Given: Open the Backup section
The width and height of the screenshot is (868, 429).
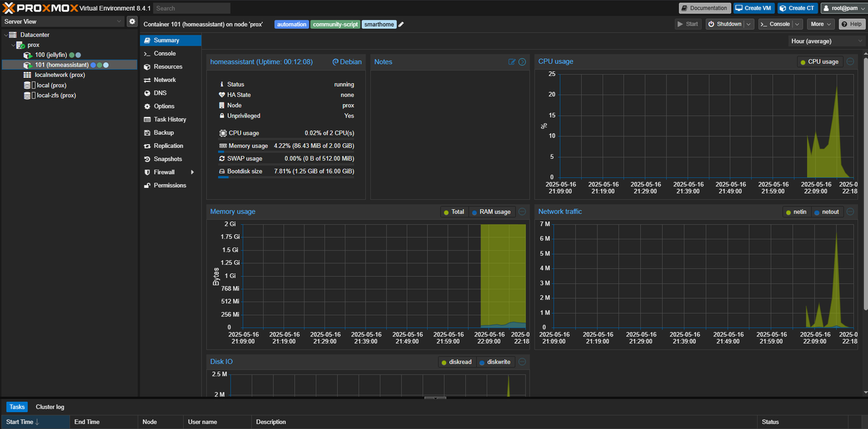Looking at the screenshot, I should tap(171, 133).
